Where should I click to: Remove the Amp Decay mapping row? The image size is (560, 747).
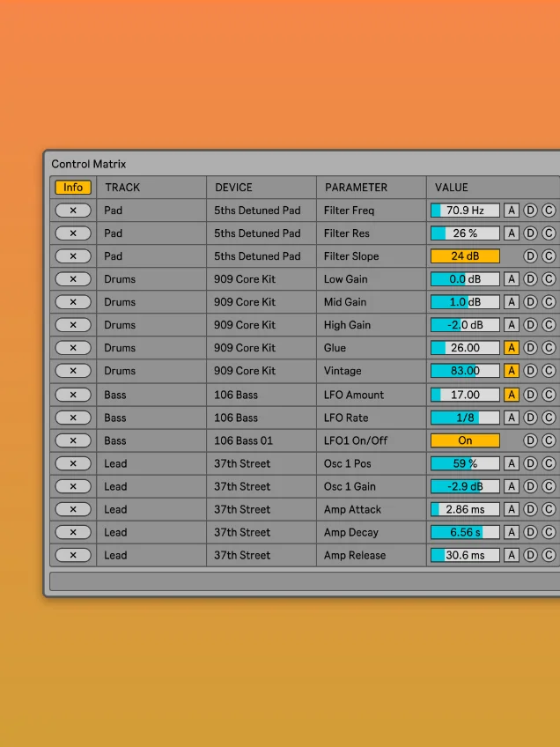(73, 532)
